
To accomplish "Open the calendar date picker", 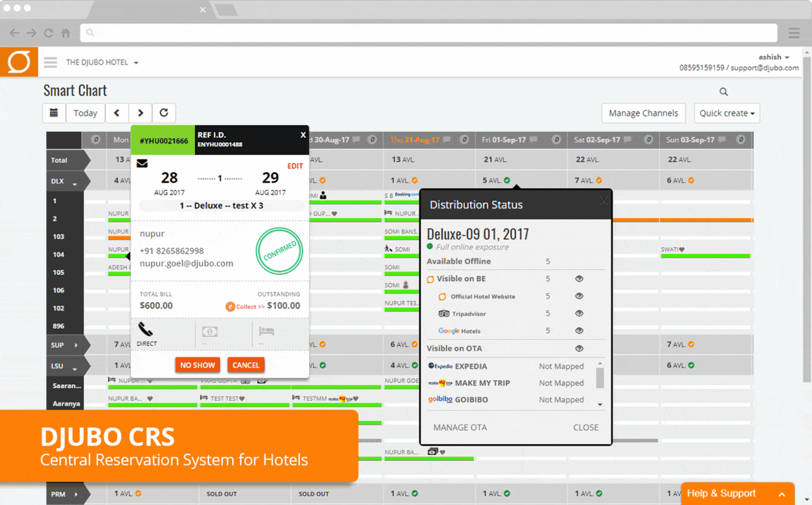I will pyautogui.click(x=53, y=113).
